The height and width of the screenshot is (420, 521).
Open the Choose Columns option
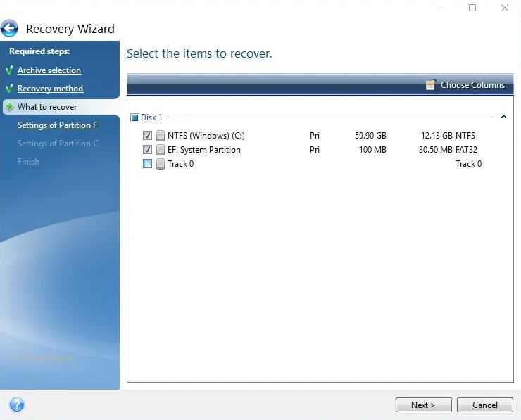472,85
